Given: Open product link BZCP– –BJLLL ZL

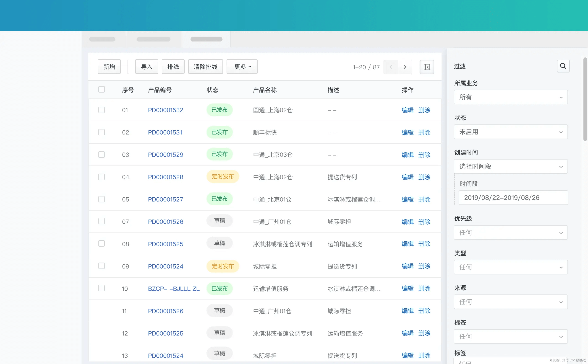Looking at the screenshot, I should [x=174, y=289].
